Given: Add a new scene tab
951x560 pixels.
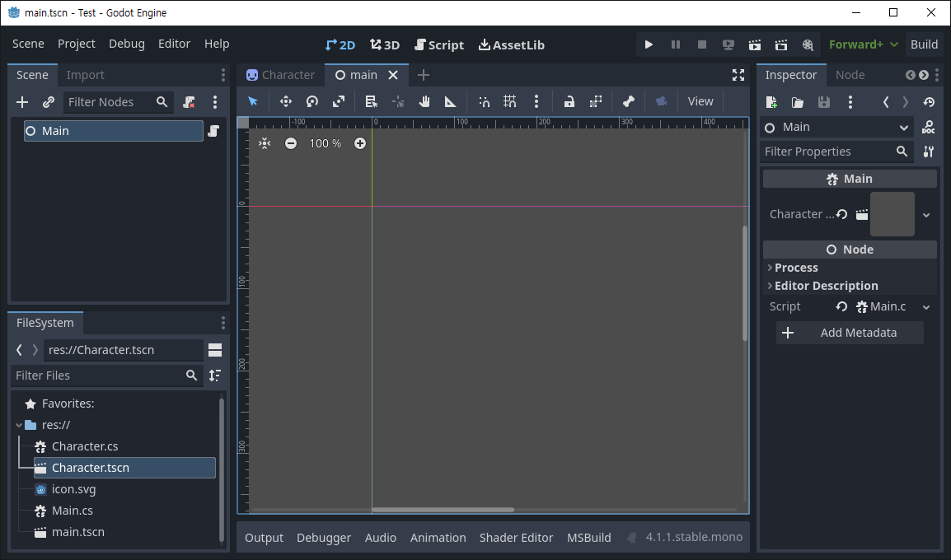Looking at the screenshot, I should point(424,75).
